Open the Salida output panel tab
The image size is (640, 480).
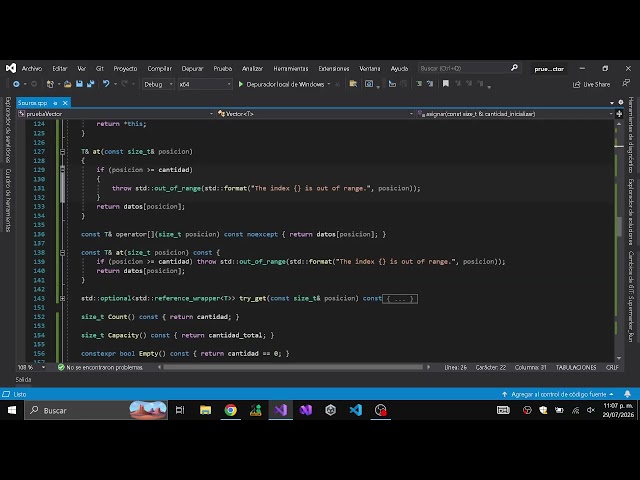click(x=23, y=380)
